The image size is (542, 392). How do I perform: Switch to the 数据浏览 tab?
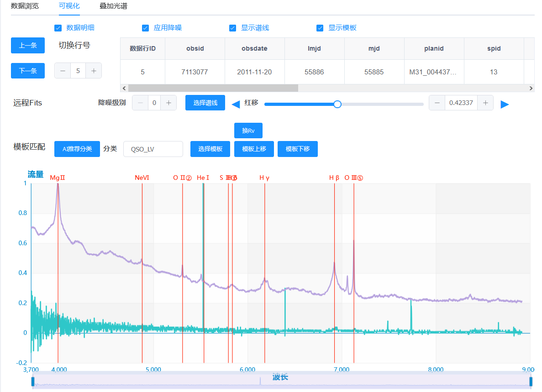pos(25,6)
